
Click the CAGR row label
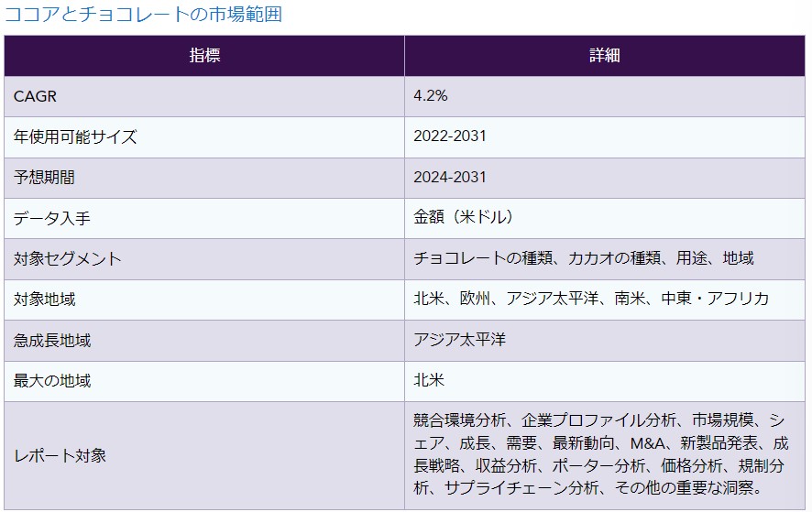[x=35, y=96]
